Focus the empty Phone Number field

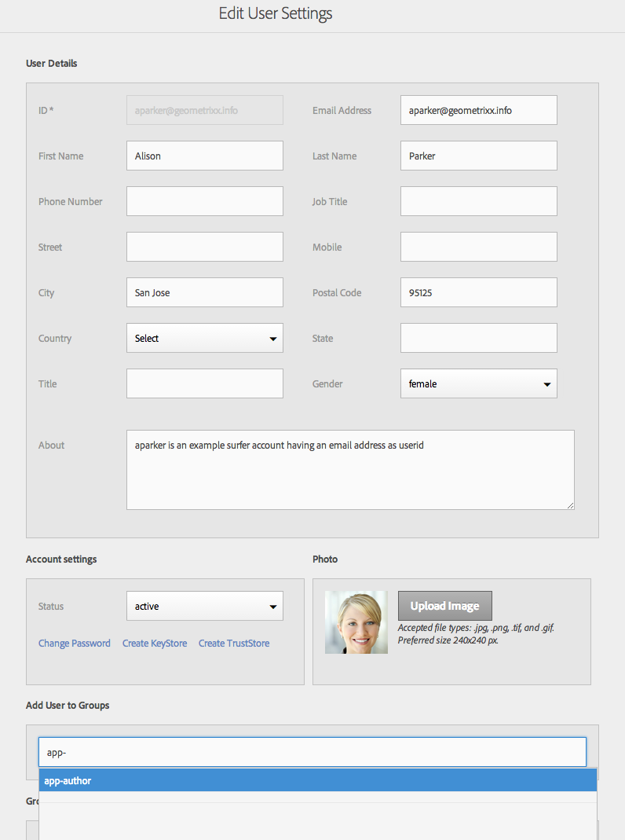click(204, 201)
